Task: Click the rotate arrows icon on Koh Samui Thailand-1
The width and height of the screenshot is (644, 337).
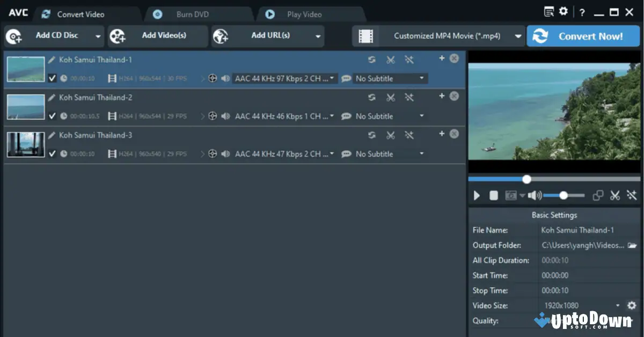Action: coord(372,60)
